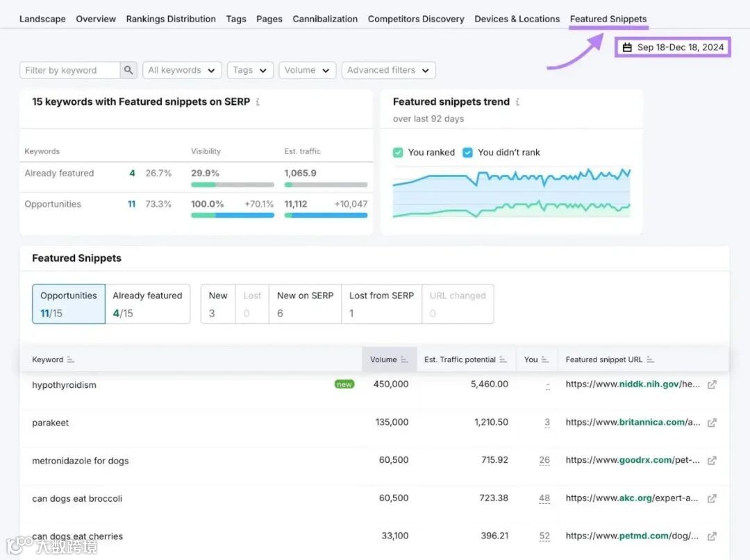
Task: Open external link icon for hypothyroidism row
Action: click(x=712, y=384)
